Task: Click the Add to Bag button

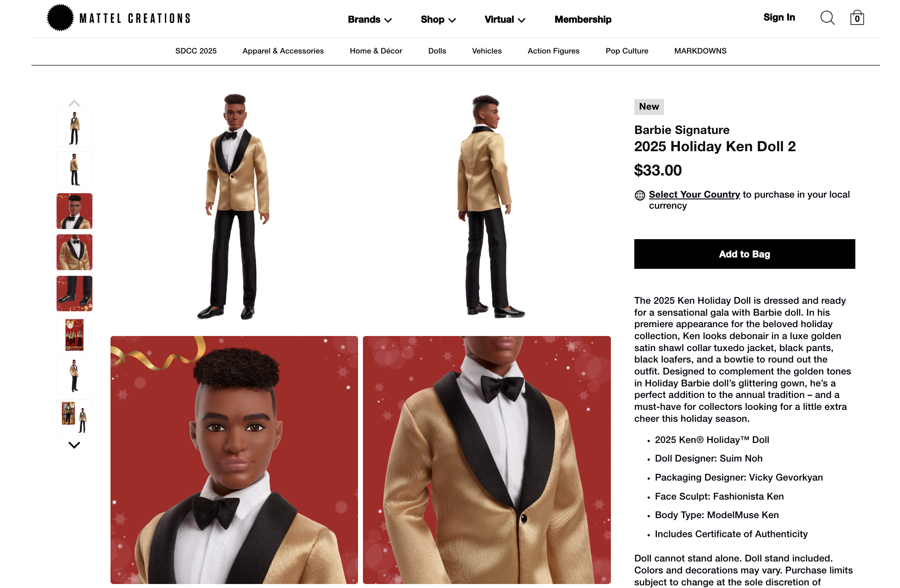Action: click(x=744, y=254)
